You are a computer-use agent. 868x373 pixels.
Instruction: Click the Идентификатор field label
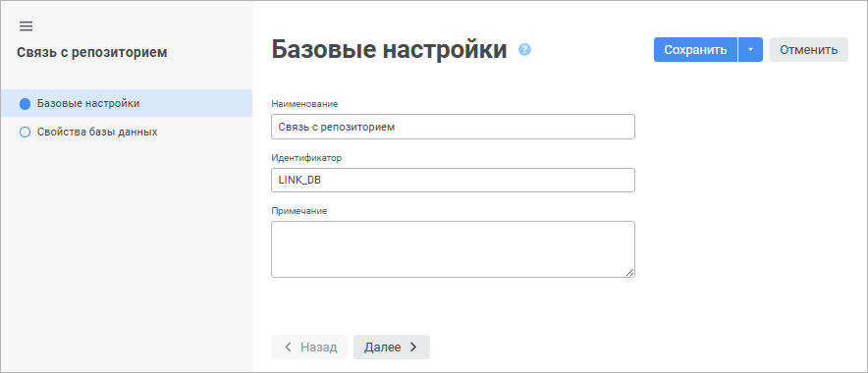click(x=306, y=158)
